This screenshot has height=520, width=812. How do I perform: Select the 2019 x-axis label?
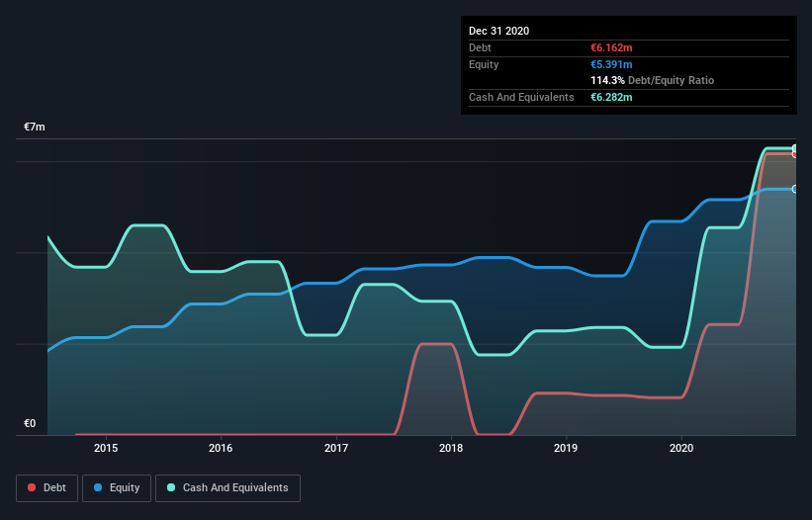click(x=566, y=448)
